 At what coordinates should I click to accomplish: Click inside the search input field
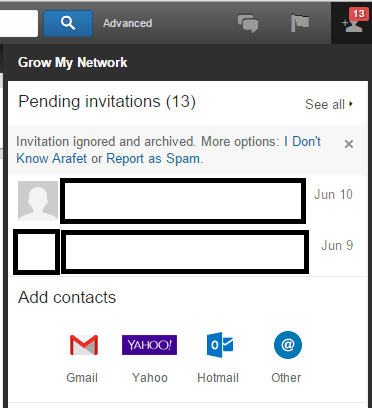click(x=19, y=23)
